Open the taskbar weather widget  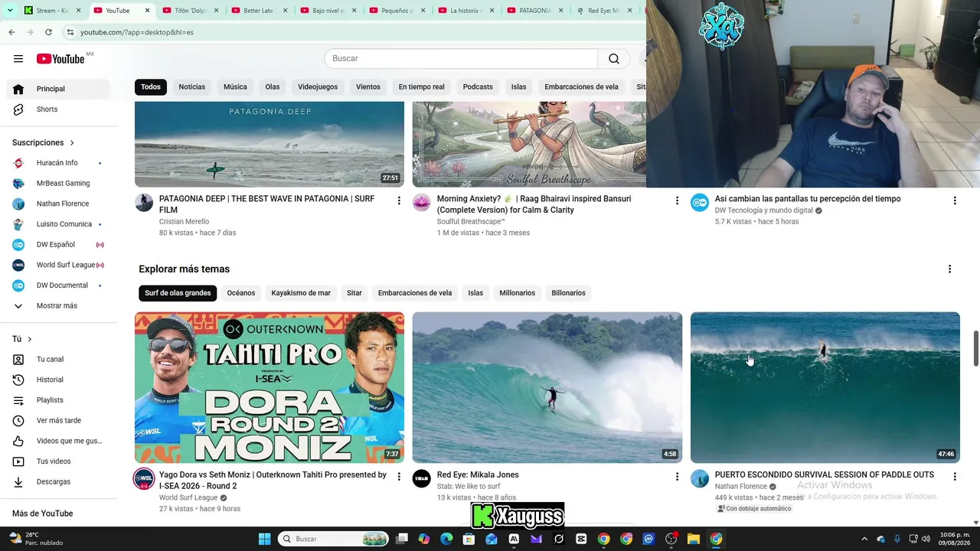36,539
